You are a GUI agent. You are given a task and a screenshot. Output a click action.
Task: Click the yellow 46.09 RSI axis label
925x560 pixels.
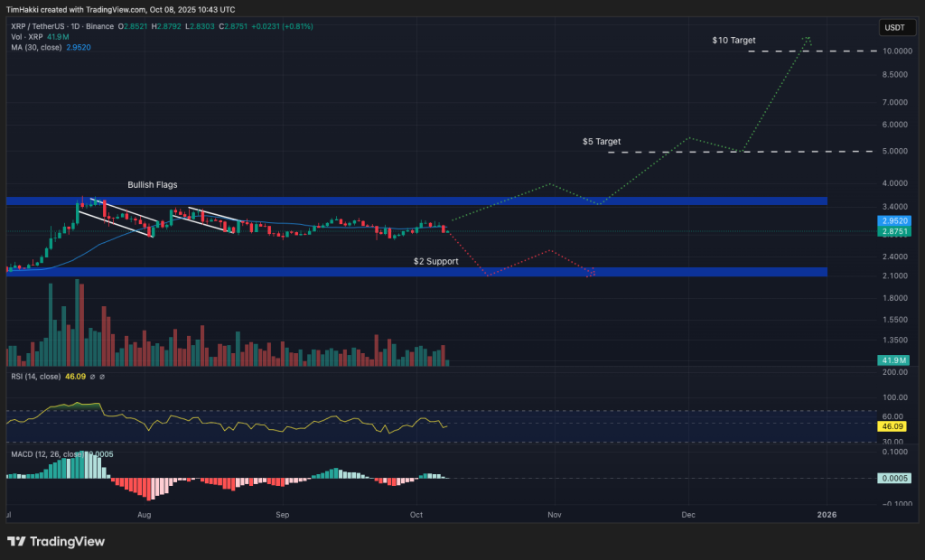click(892, 425)
